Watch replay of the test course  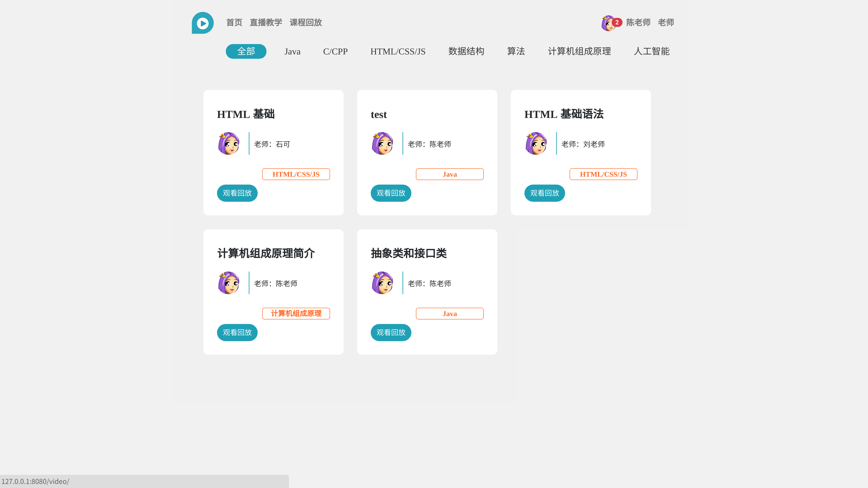(391, 193)
